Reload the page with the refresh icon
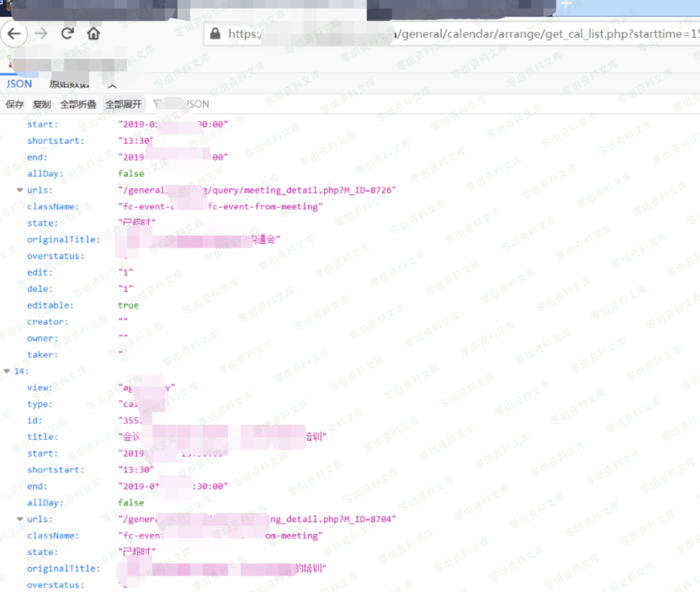 (x=67, y=34)
